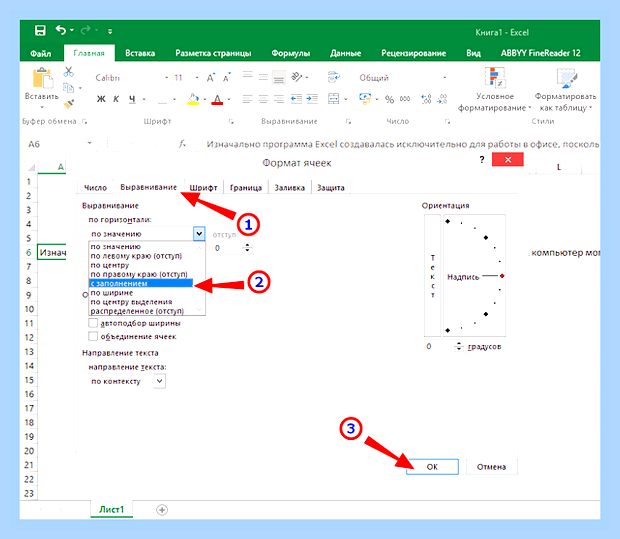Open the font color dropdown arrow
Screen dimensions: 620x539
click(229, 99)
